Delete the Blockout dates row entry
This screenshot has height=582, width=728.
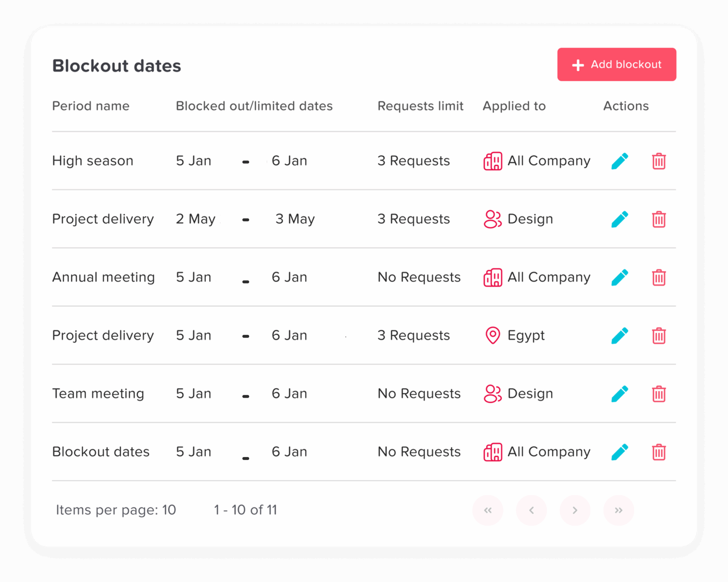658,452
